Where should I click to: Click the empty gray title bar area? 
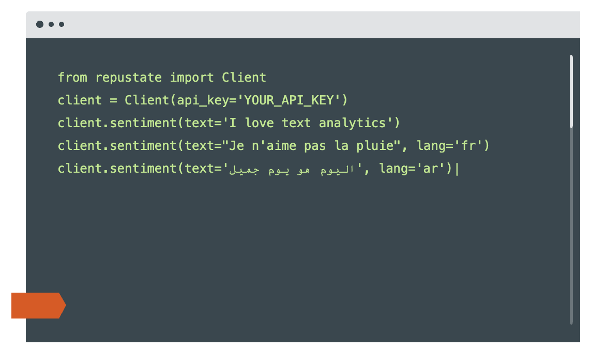coord(310,24)
